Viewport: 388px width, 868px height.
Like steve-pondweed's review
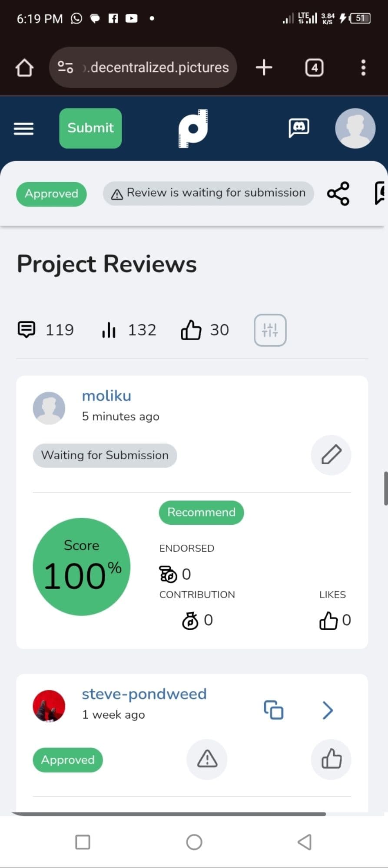point(331,759)
